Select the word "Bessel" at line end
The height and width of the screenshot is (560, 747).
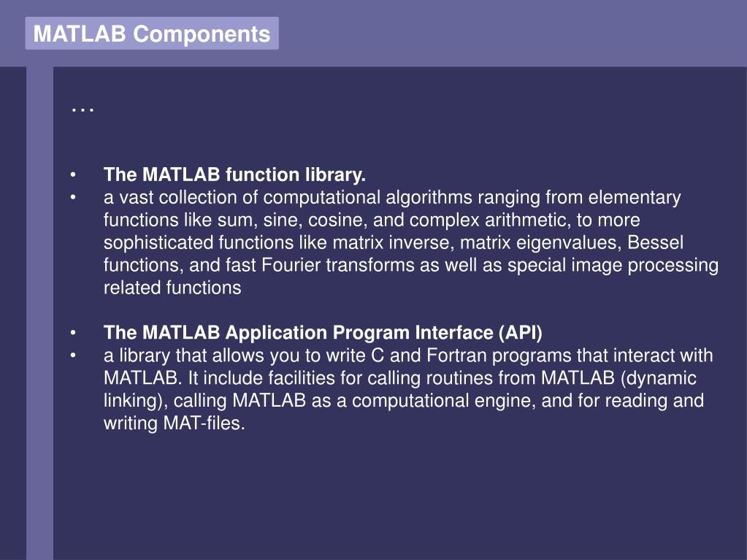(x=655, y=242)
